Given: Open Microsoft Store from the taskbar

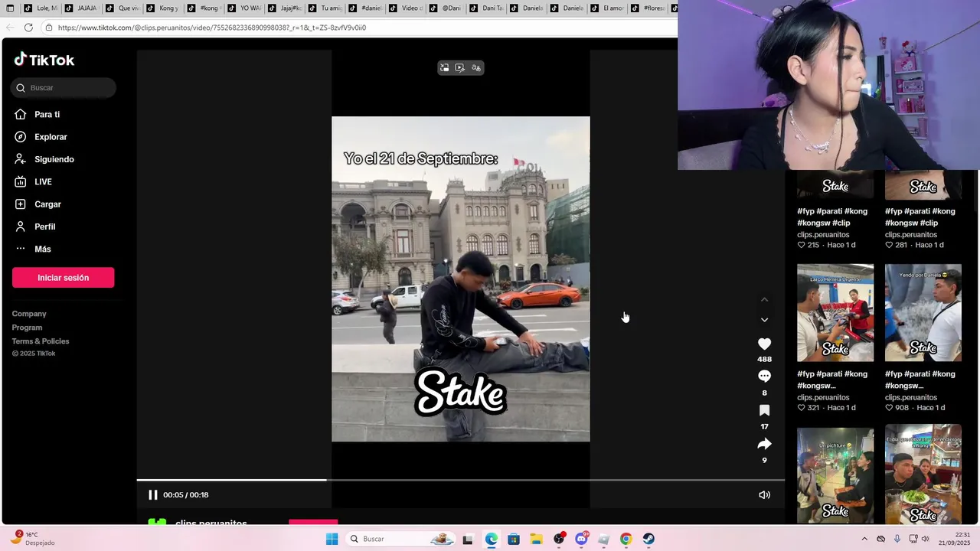Looking at the screenshot, I should pos(513,540).
